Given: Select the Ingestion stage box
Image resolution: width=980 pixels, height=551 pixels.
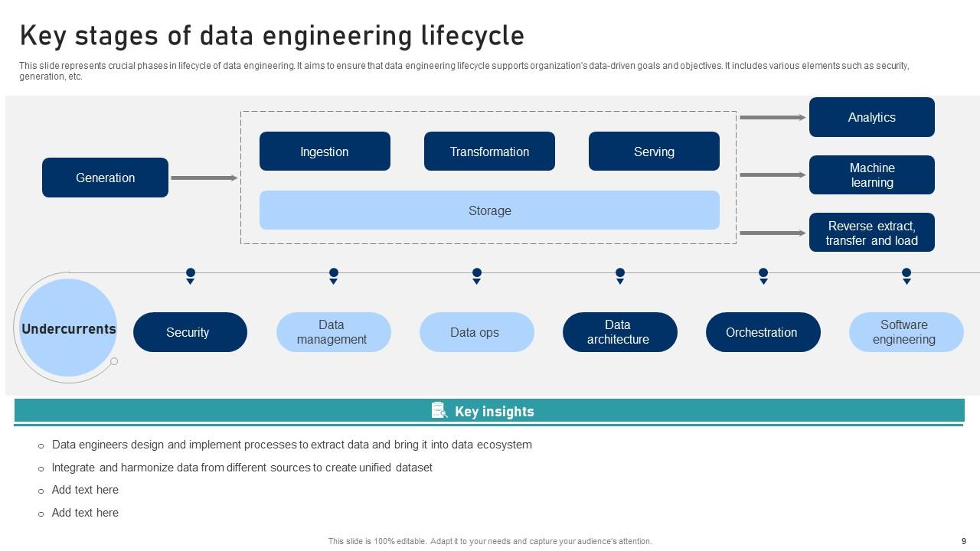Looking at the screenshot, I should (x=325, y=151).
